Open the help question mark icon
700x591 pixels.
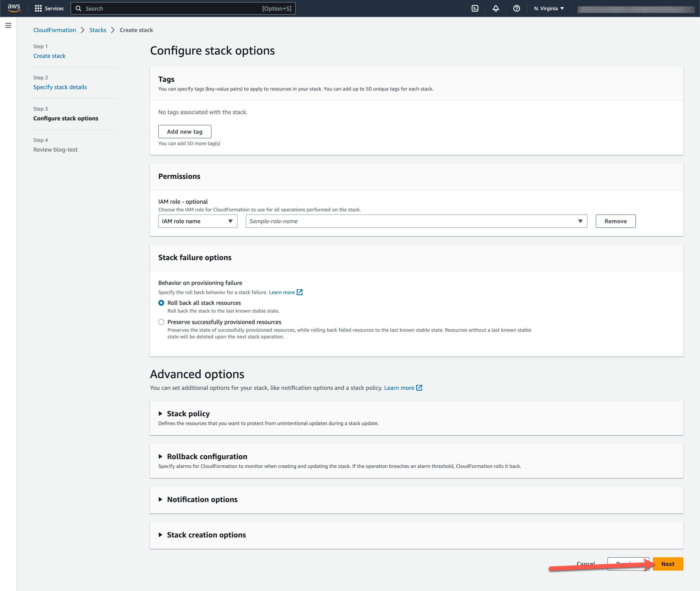516,8
